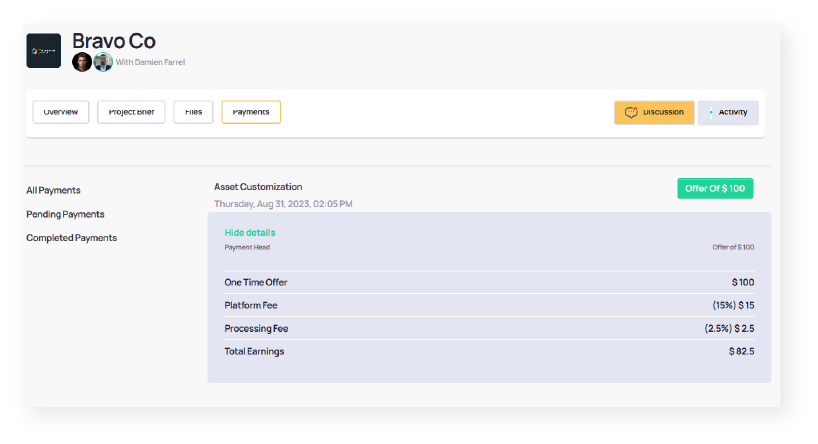
Task: Show Pending Payments list
Action: click(65, 214)
